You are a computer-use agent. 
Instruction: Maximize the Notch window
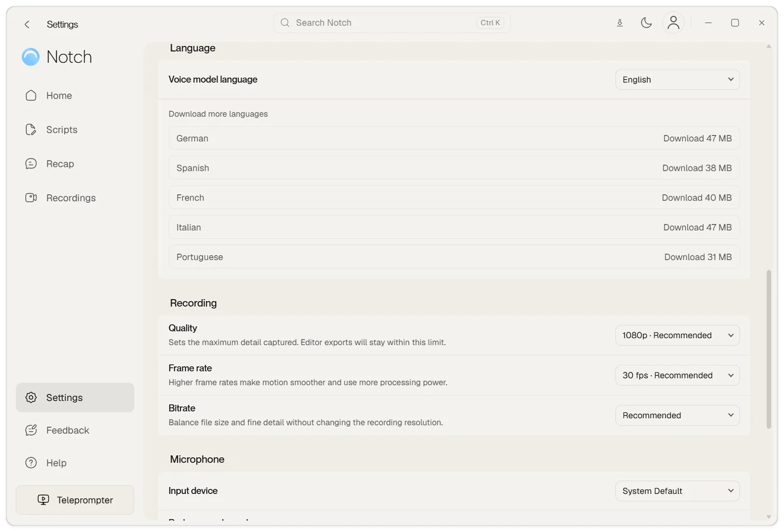(x=735, y=23)
